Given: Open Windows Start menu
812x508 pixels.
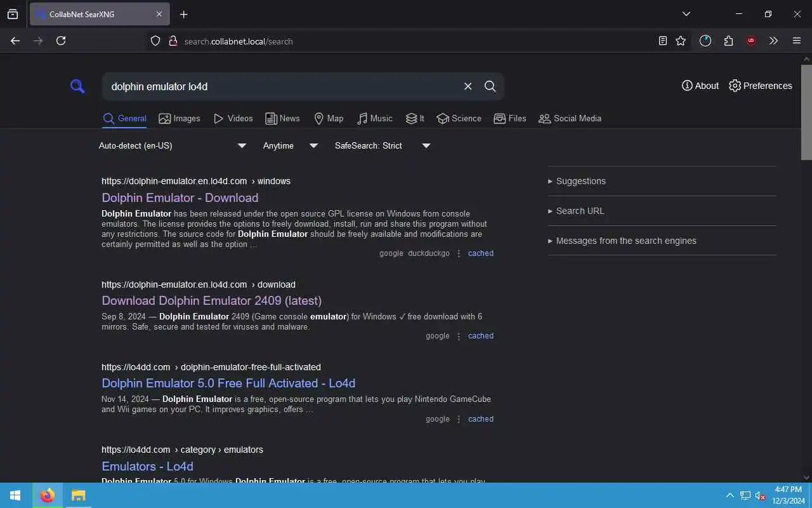Looking at the screenshot, I should (15, 495).
